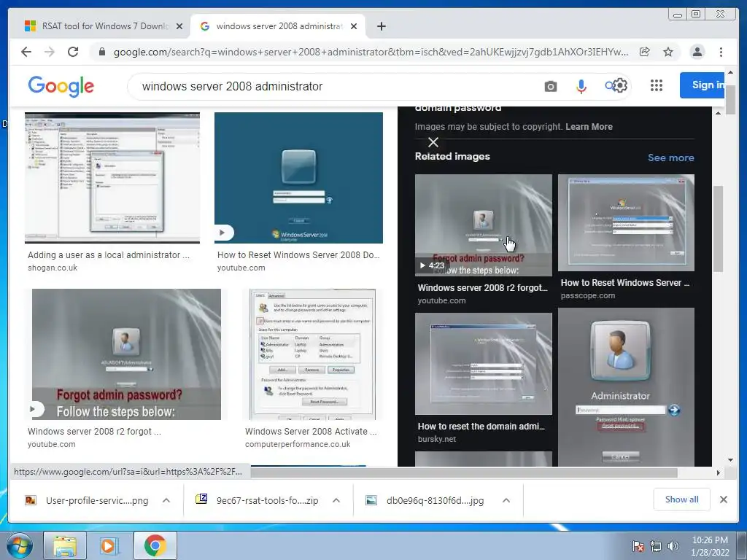Click the preview panel vertical scrollbar
The image size is (747, 560).
tap(718, 228)
